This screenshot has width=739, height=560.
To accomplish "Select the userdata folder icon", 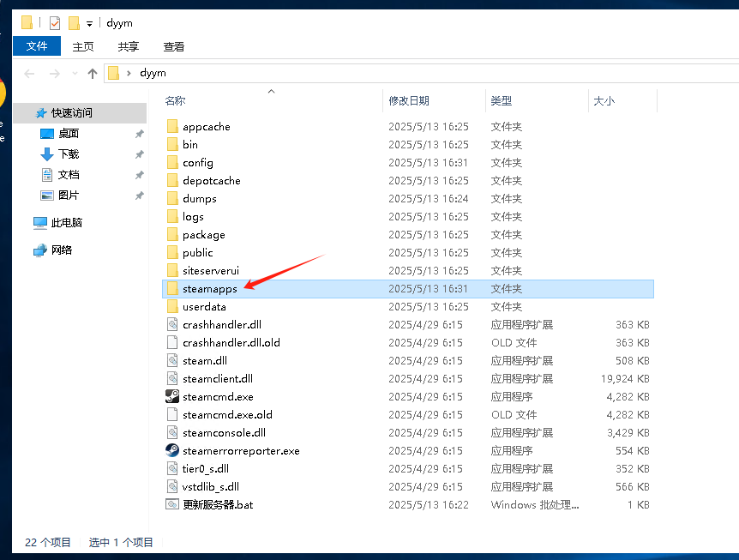I will (172, 306).
